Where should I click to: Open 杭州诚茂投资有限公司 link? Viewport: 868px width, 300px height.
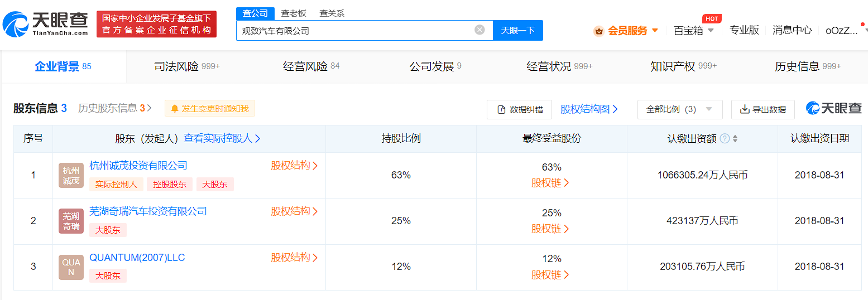[138, 166]
